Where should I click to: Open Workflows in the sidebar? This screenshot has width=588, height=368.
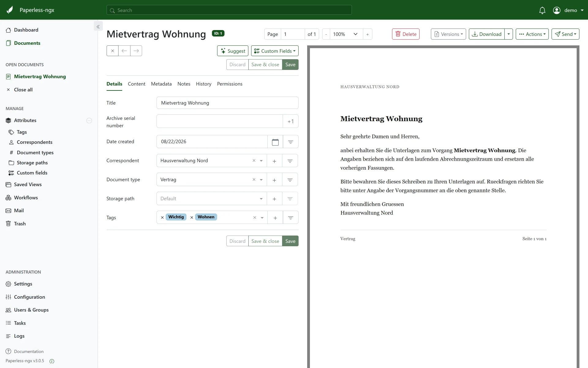click(x=26, y=198)
